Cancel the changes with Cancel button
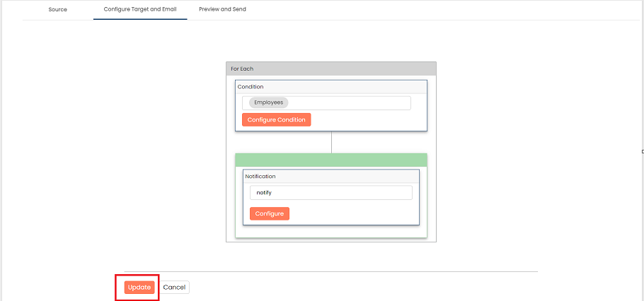 pyautogui.click(x=174, y=288)
